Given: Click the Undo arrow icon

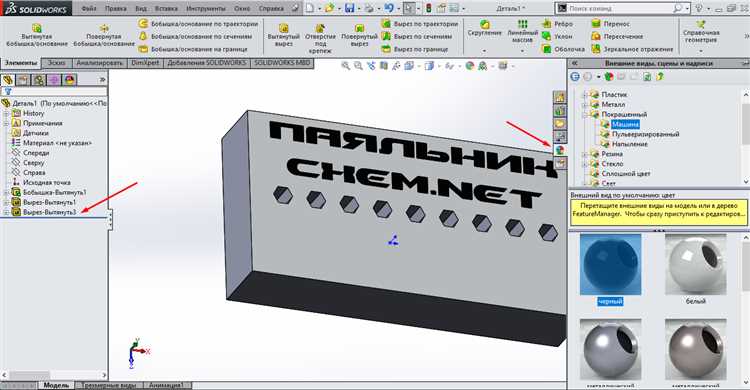Looking at the screenshot, I should 389,8.
